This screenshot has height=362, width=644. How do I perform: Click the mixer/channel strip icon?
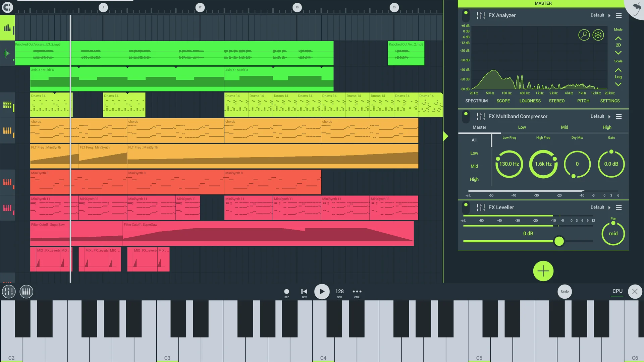tap(9, 291)
